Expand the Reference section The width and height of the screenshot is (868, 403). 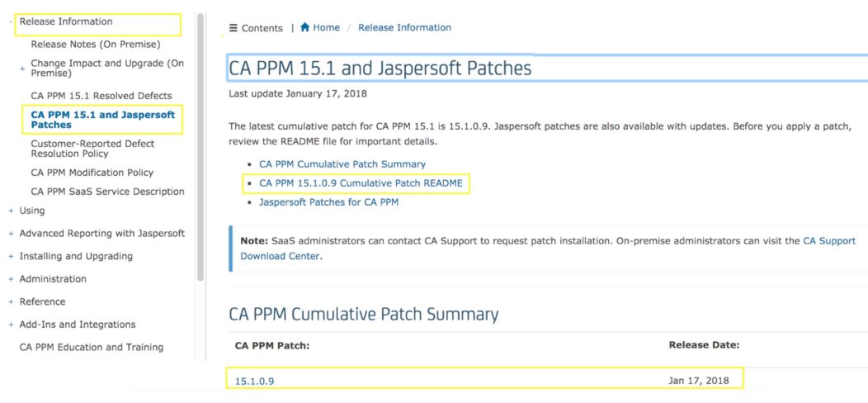point(11,302)
